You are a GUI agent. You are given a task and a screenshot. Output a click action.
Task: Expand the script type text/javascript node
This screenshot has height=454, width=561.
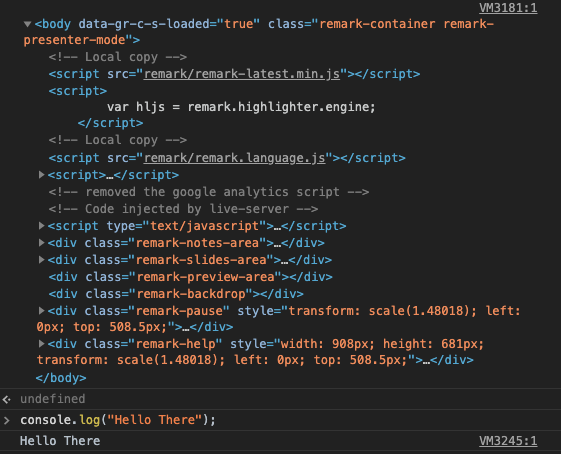click(x=42, y=226)
